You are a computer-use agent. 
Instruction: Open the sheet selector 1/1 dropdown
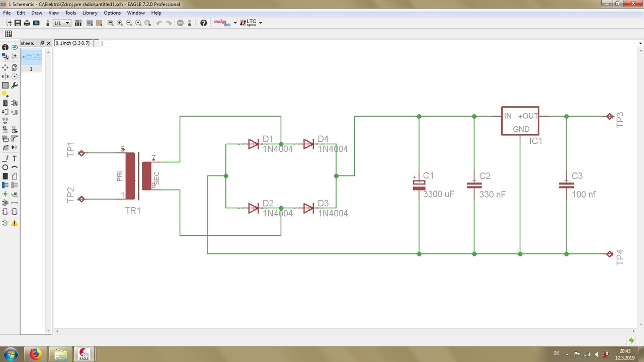[x=62, y=23]
